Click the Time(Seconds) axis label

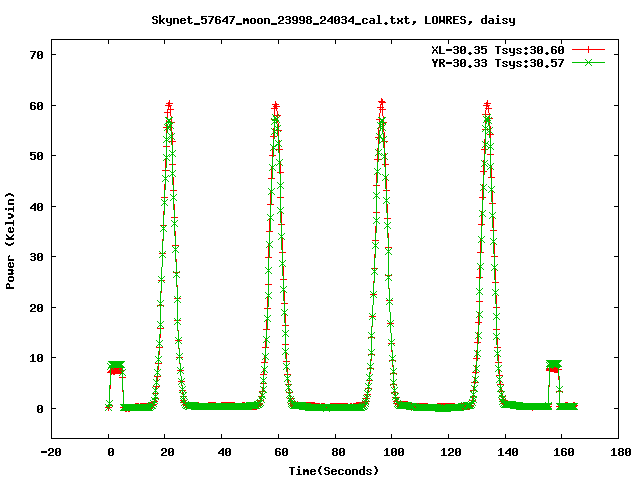(x=333, y=471)
